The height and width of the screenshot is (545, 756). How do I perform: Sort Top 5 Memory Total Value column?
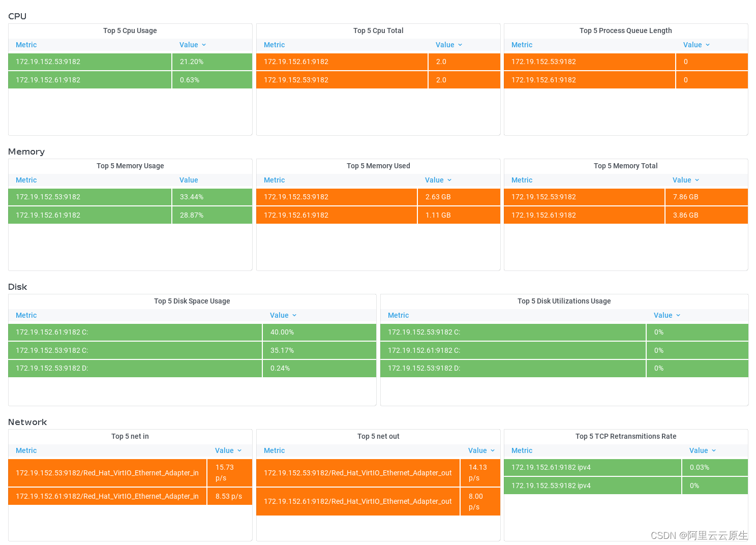[x=685, y=180]
